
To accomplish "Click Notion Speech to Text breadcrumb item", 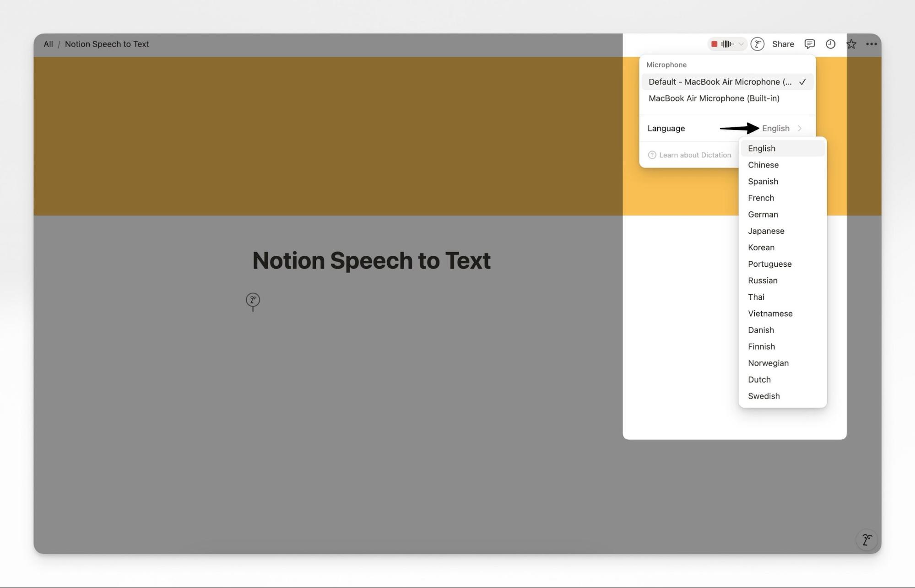I will 107,44.
